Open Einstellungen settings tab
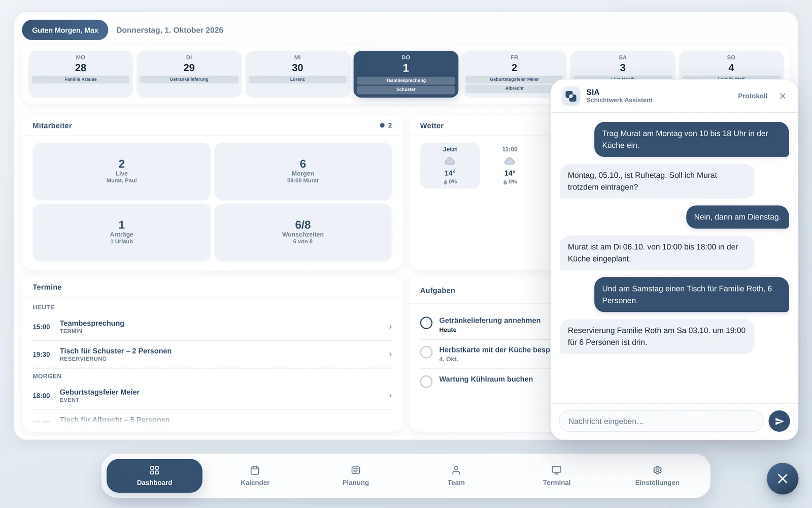The image size is (812, 508). tap(657, 475)
